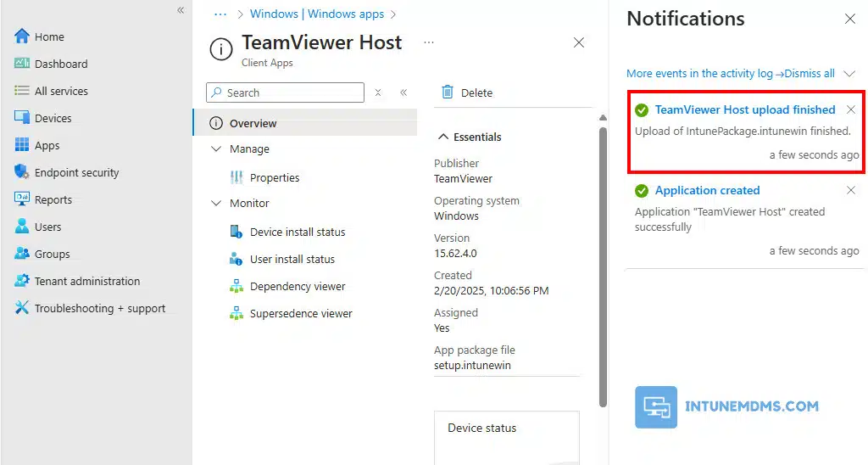Select the Assigned value Yes
The image size is (868, 465).
point(442,328)
